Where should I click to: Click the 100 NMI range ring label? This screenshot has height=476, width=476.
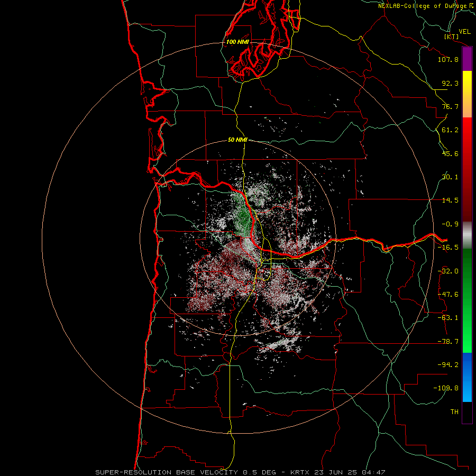point(237,42)
